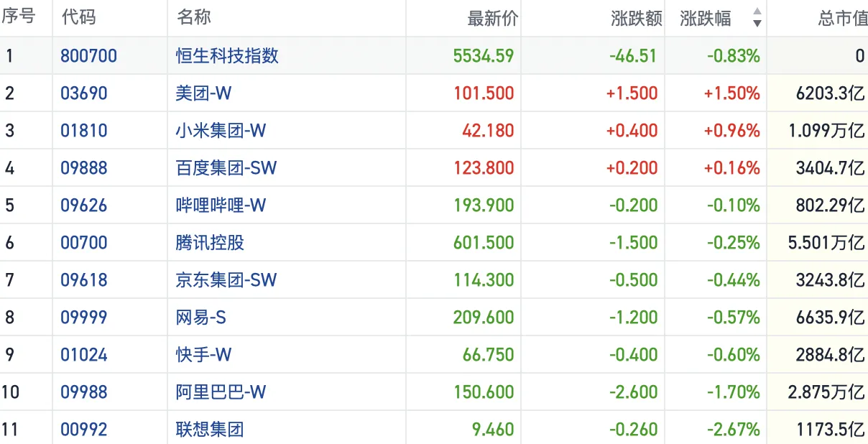Click the change percent -1.70%
Screen dimensions: 868x444
(733, 392)
